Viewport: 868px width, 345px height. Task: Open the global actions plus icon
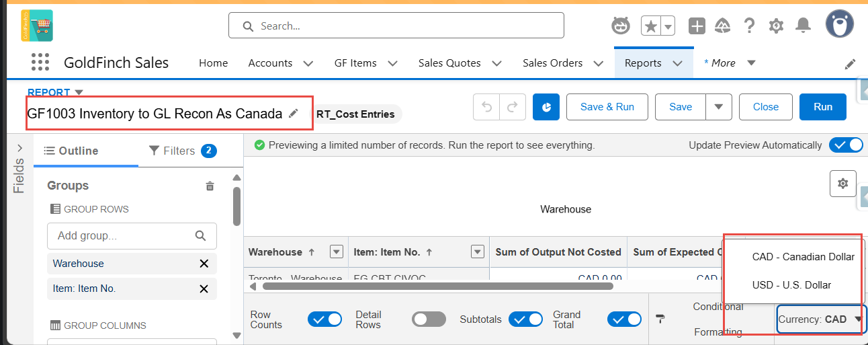(697, 26)
